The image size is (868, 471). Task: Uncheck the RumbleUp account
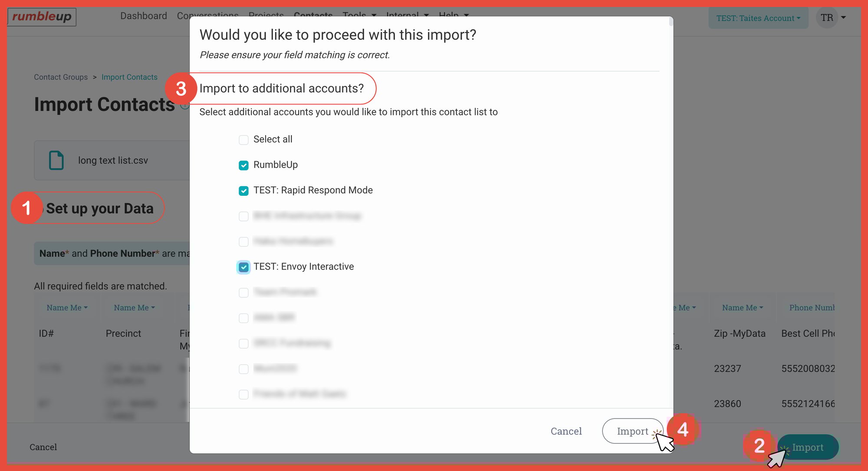tap(243, 165)
